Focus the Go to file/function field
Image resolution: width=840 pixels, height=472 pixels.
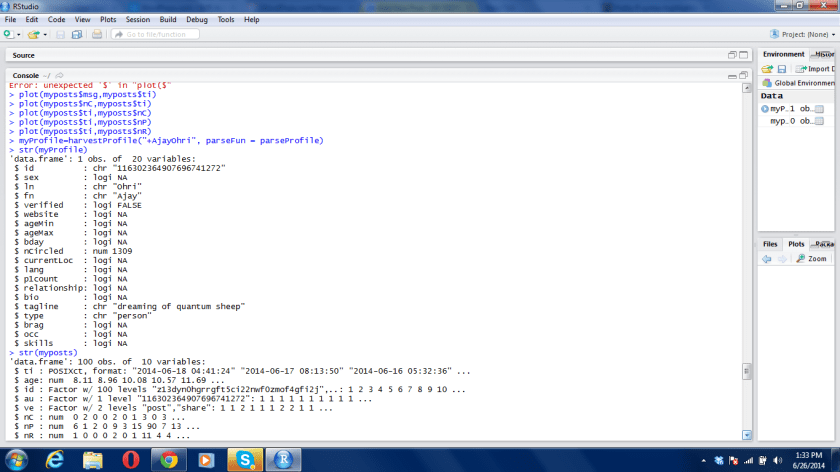pyautogui.click(x=155, y=34)
